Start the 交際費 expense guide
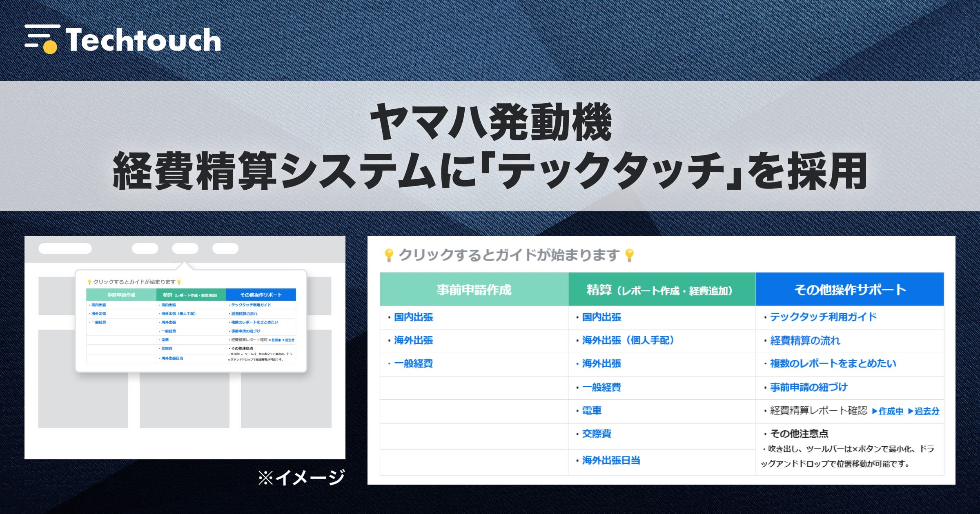The width and height of the screenshot is (980, 514). (x=597, y=434)
